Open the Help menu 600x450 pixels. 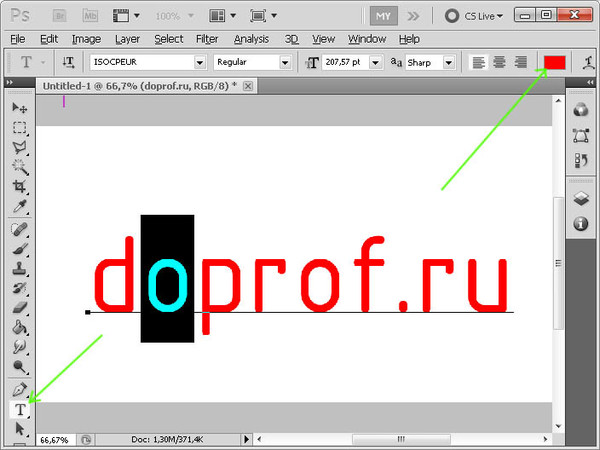coord(409,39)
